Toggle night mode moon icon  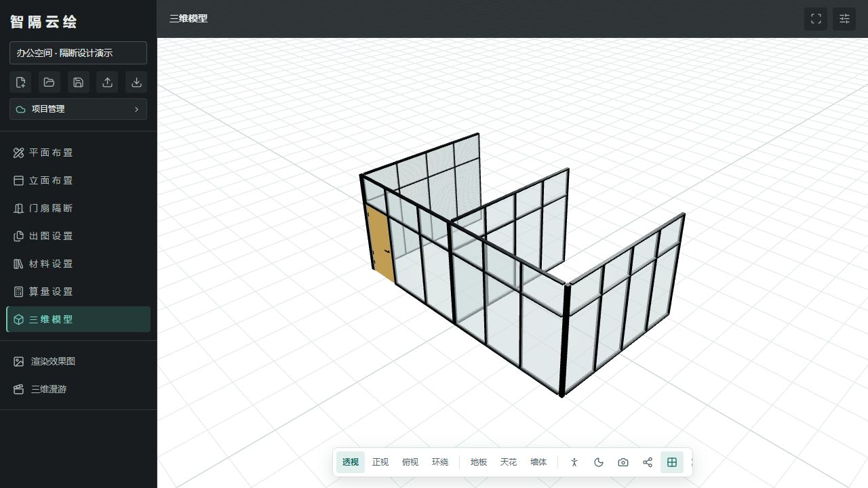[599, 462]
